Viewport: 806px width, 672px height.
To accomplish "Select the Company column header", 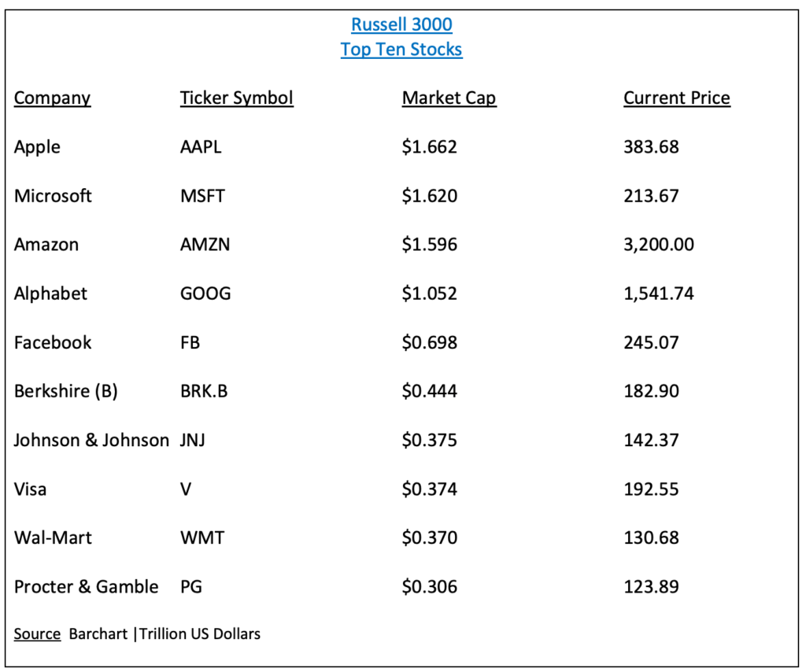I will click(x=53, y=98).
